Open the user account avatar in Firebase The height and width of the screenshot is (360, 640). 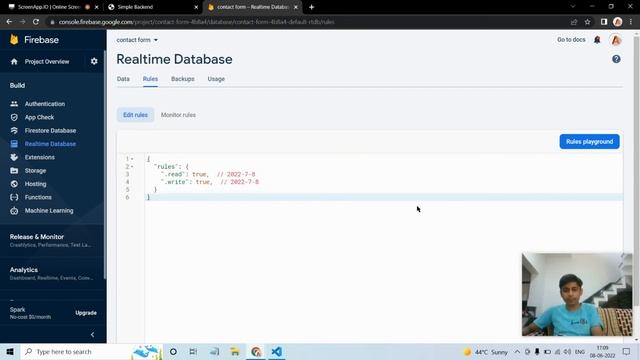click(616, 40)
